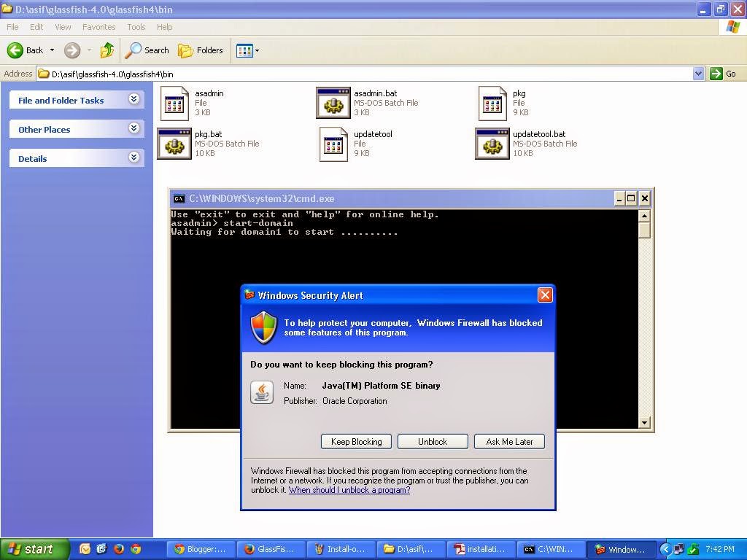Click the 7:42 PM taskbar clock
Image resolution: width=747 pixels, height=560 pixels.
pos(719,549)
